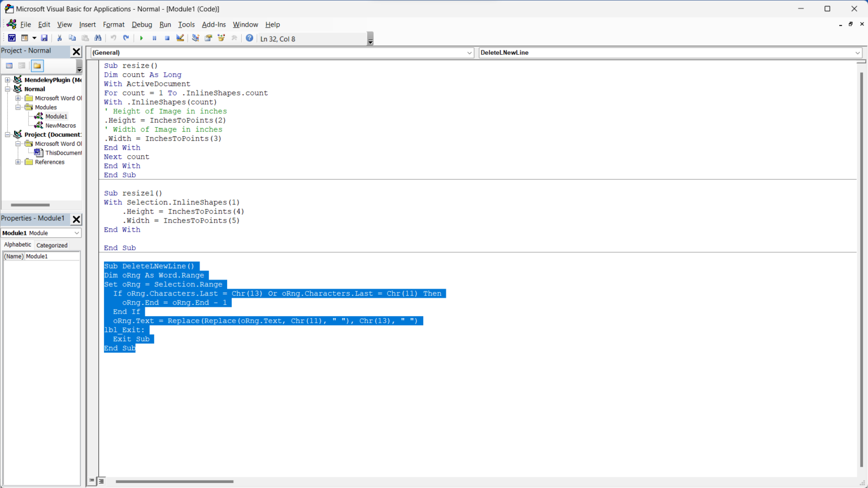The image size is (868, 488).
Task: Toggle Design Mode icon in toolbar
Action: coord(180,38)
